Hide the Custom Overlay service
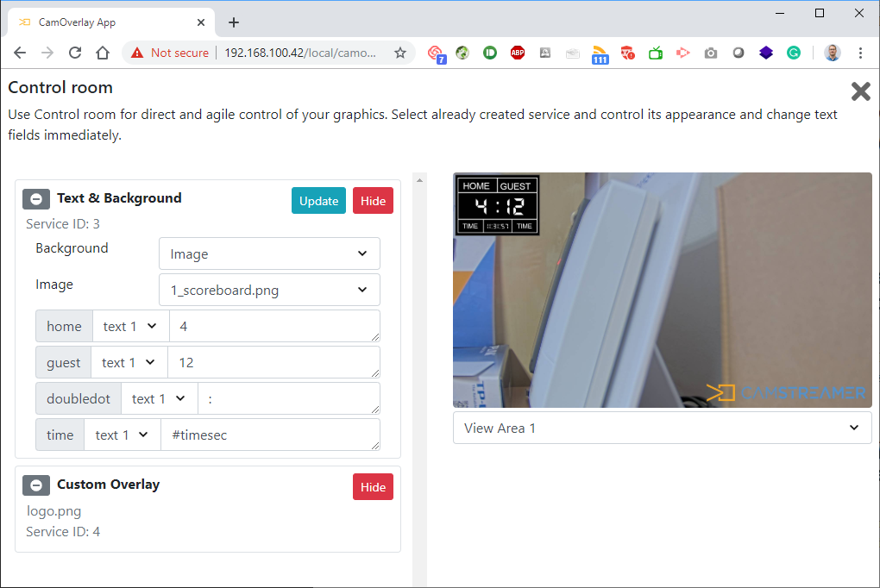 pyautogui.click(x=373, y=487)
